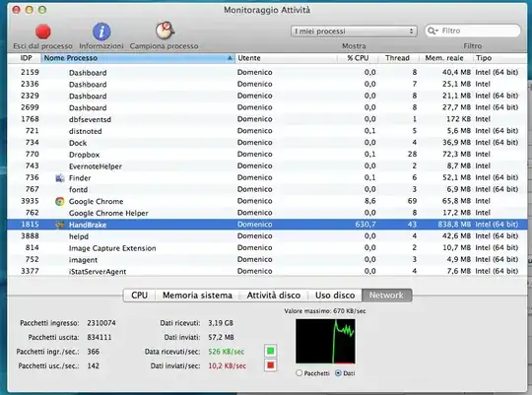The image size is (532, 395).
Task: Sort by Mem. reale column header
Action: [x=446, y=58]
